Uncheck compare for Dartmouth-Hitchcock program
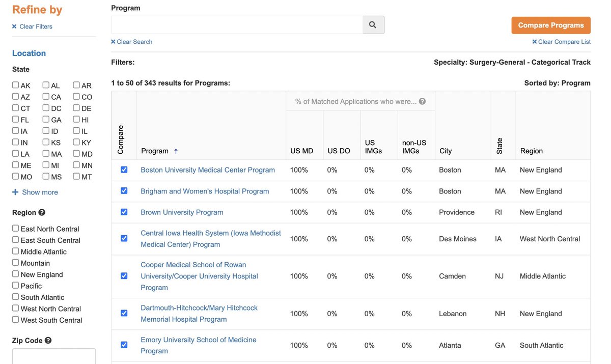Screen dimensions: 611x364 [x=124, y=313]
